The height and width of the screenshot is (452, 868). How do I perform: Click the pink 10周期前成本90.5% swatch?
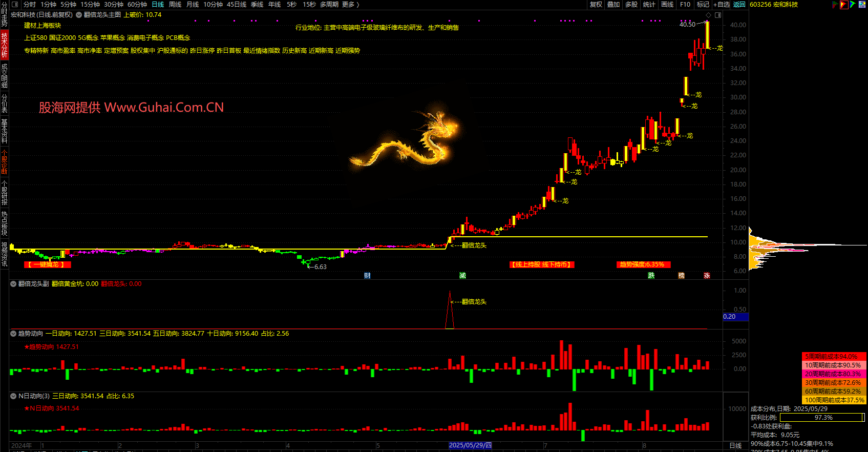pos(834,365)
